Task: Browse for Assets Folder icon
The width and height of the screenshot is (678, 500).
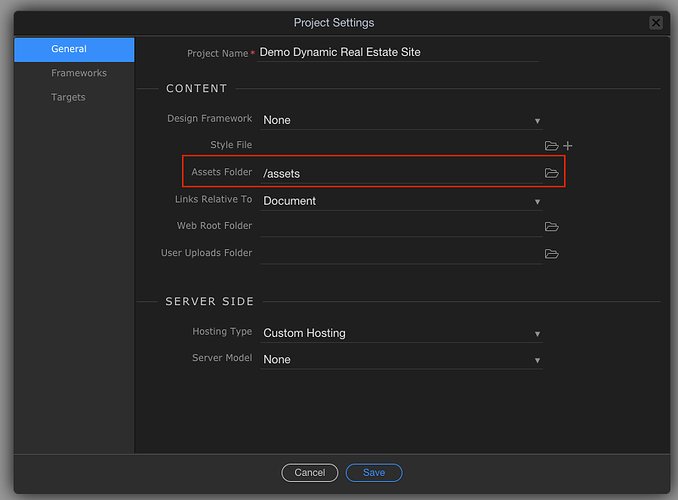Action: click(x=551, y=173)
